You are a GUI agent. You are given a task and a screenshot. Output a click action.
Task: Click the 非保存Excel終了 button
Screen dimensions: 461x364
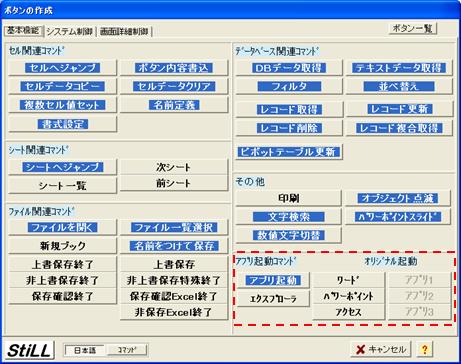[174, 312]
